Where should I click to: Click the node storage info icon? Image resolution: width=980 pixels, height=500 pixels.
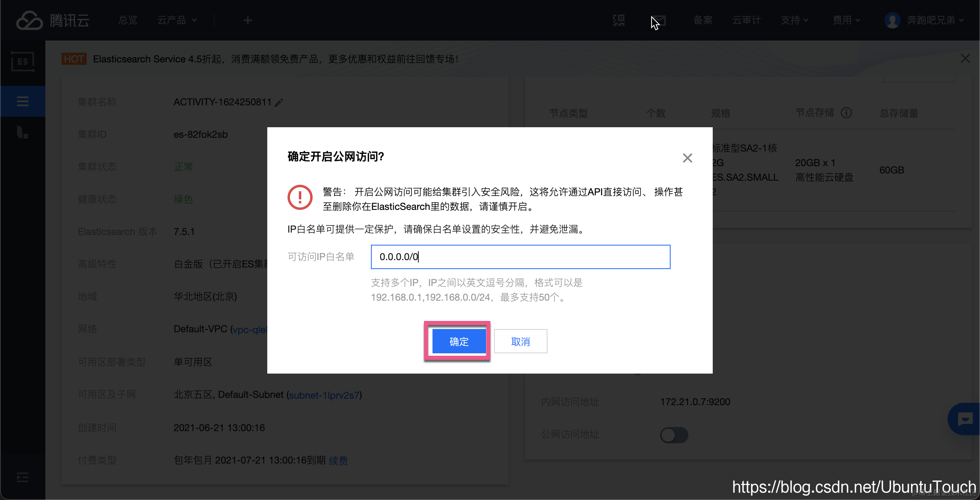(846, 113)
